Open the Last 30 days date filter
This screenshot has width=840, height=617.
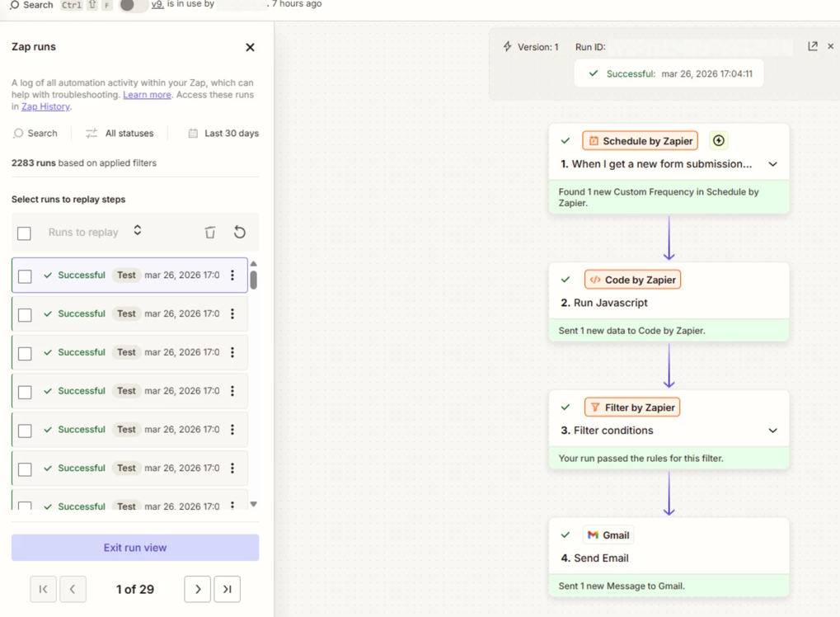coord(223,133)
